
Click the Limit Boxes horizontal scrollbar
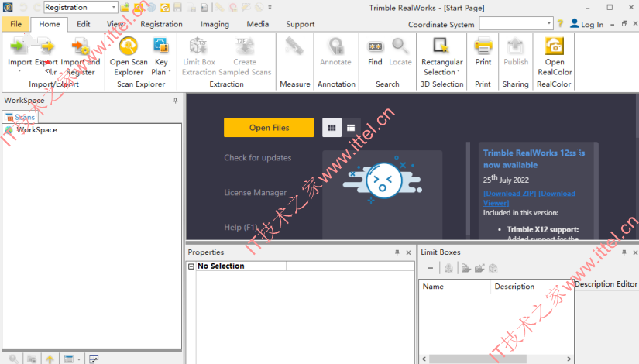pyautogui.click(x=478, y=359)
